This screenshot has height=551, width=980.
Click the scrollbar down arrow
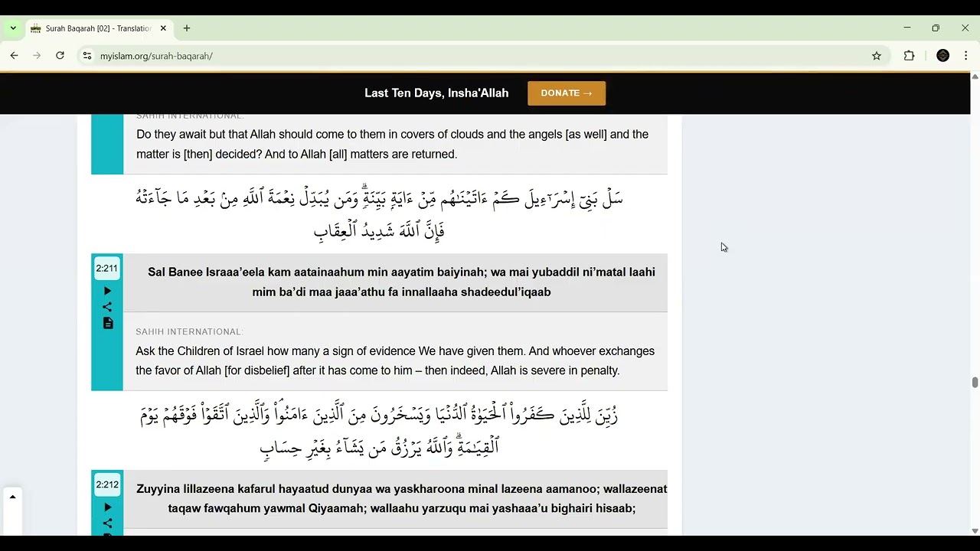pyautogui.click(x=975, y=531)
